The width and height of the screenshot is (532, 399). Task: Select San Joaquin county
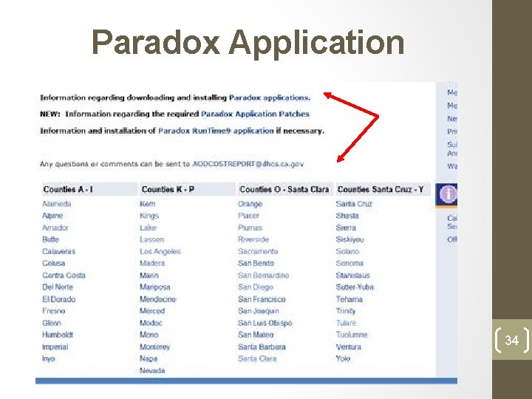[x=259, y=311]
